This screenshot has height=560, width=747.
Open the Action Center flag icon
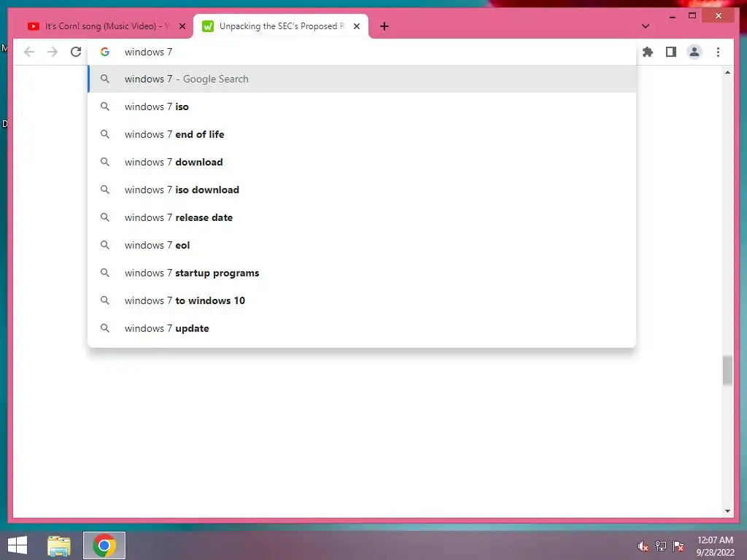tap(678, 546)
